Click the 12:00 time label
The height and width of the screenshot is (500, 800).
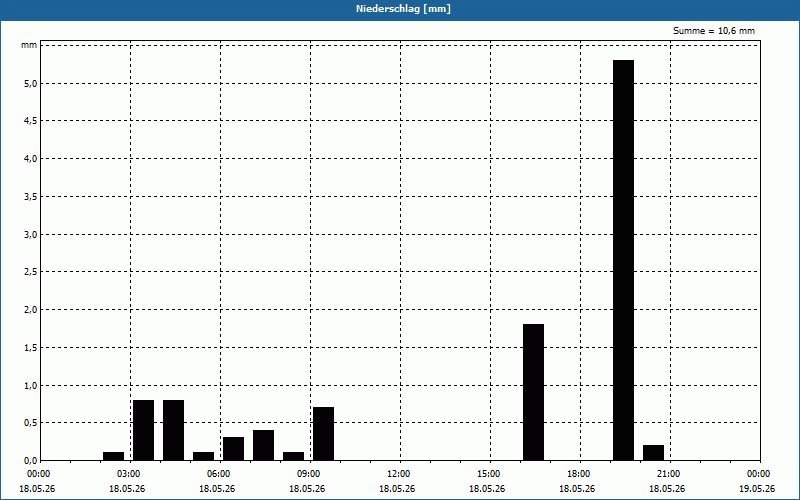tap(398, 474)
